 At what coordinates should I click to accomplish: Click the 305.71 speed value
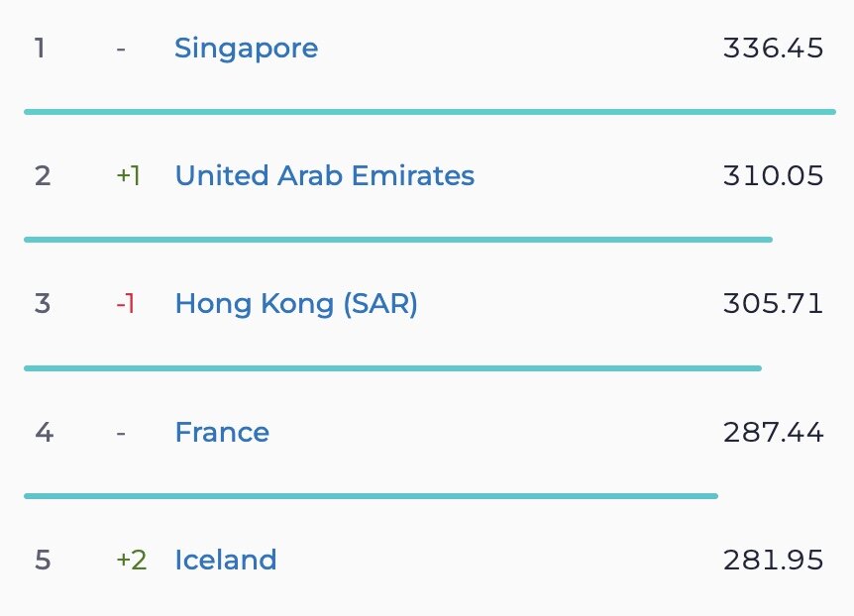[773, 303]
